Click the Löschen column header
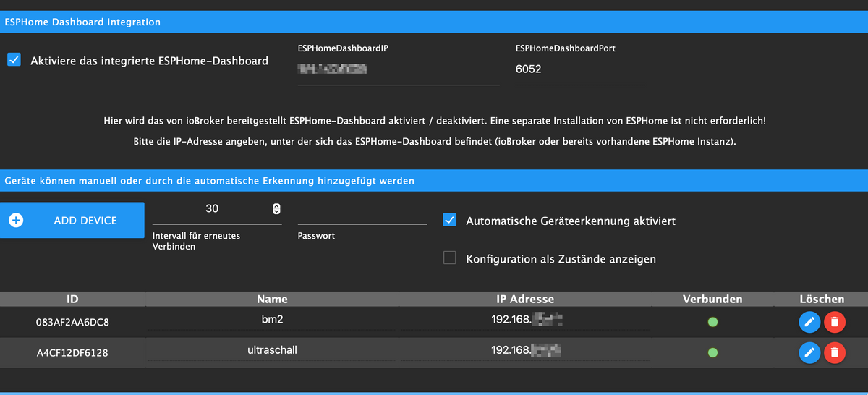This screenshot has height=395, width=868. point(822,299)
